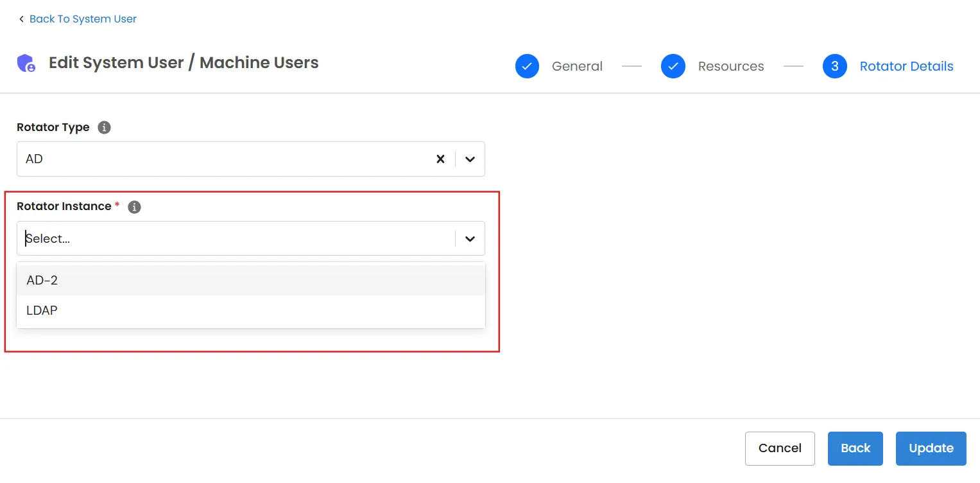Click the General step checkmark circle
The width and height of the screenshot is (980, 483).
coord(527,66)
